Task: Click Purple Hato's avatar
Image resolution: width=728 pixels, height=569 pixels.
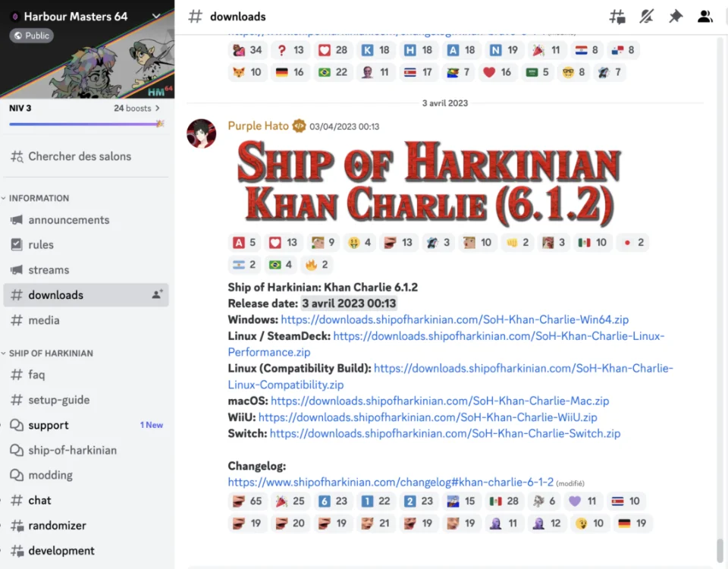Action: (x=202, y=134)
